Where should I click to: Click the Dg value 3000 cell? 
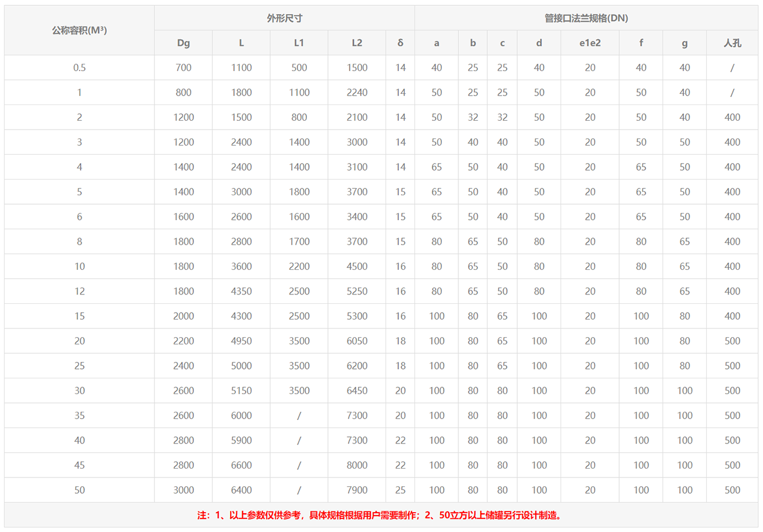coord(183,490)
